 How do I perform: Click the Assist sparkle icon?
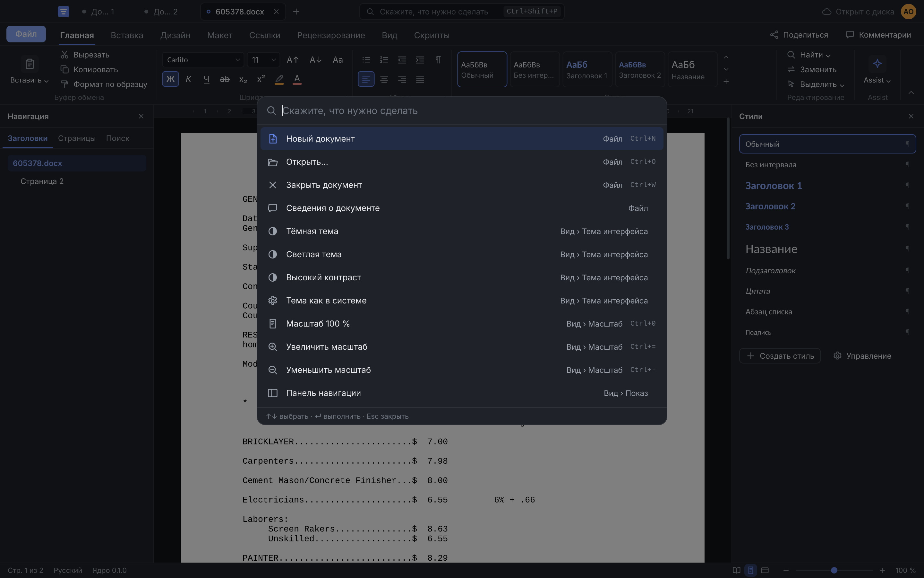click(877, 64)
